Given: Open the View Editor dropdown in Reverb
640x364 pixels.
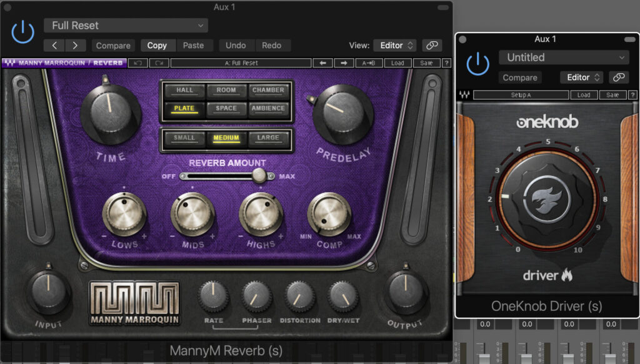Looking at the screenshot, I should pyautogui.click(x=395, y=45).
